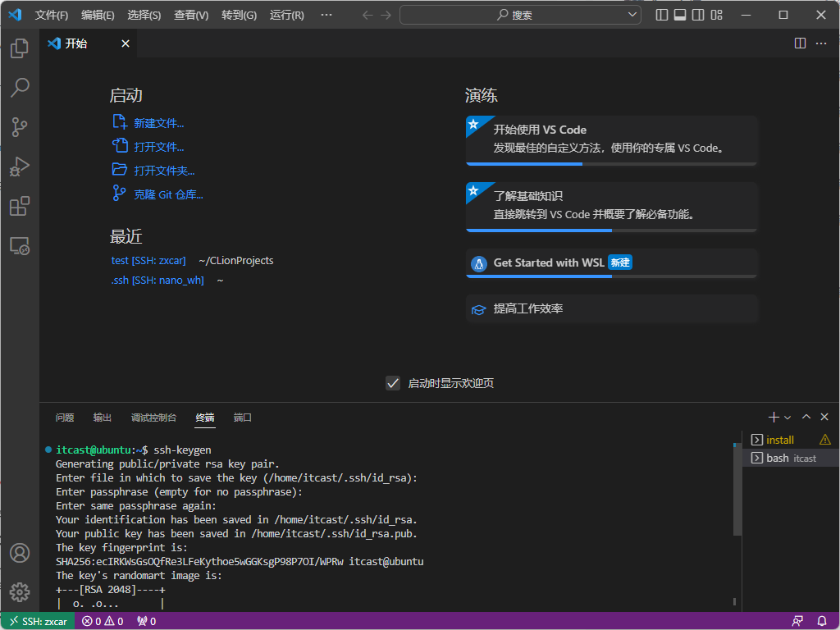Switch to the 调试控制台 panel tab
840x630 pixels.
[153, 418]
